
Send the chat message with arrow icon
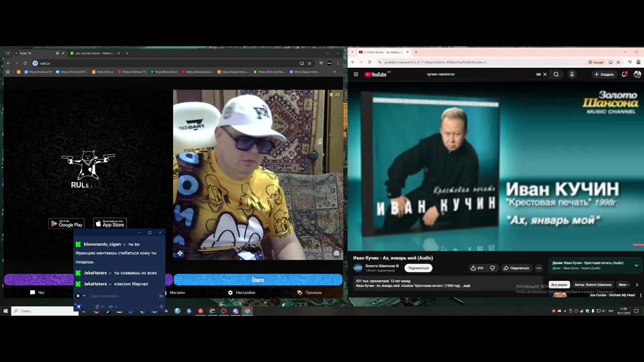tap(161, 296)
